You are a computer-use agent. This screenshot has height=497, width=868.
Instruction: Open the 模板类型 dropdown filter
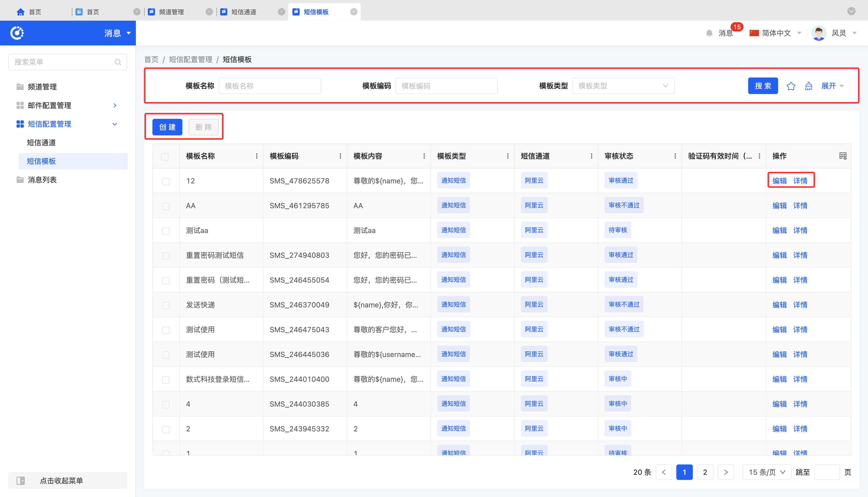point(623,86)
